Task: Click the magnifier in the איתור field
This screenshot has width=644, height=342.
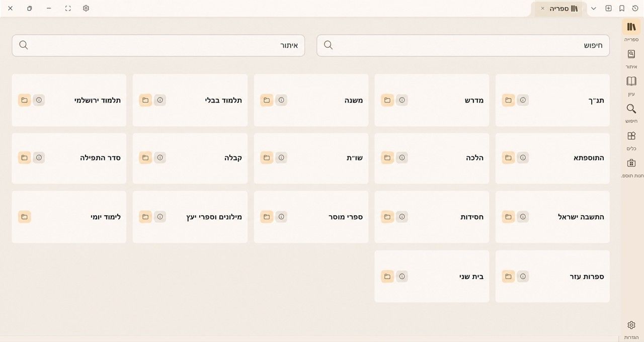Action: pos(24,45)
